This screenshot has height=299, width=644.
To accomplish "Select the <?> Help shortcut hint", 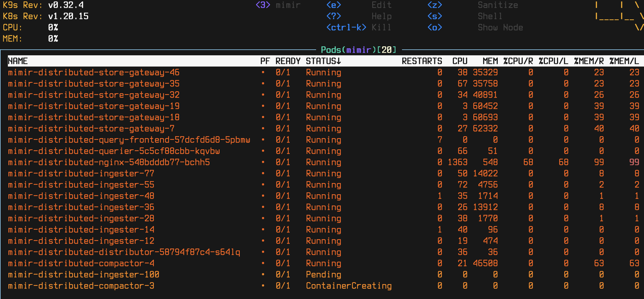I will click(359, 16).
